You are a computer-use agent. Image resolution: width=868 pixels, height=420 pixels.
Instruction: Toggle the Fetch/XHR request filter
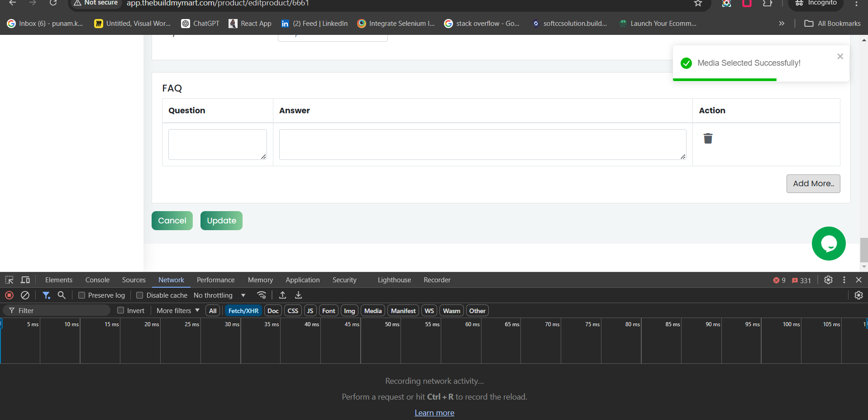(243, 310)
